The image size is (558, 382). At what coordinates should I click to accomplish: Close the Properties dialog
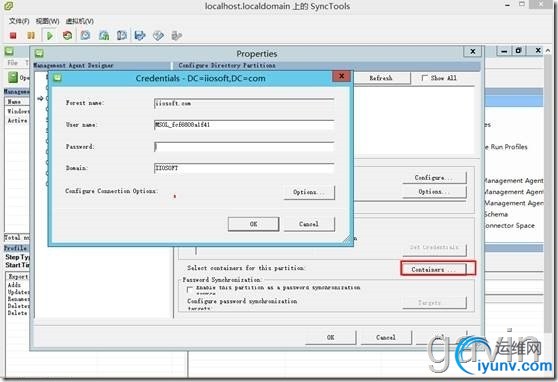(473, 52)
